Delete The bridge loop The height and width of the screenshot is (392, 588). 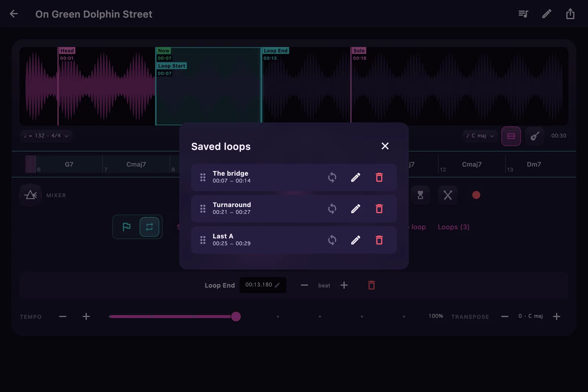379,177
